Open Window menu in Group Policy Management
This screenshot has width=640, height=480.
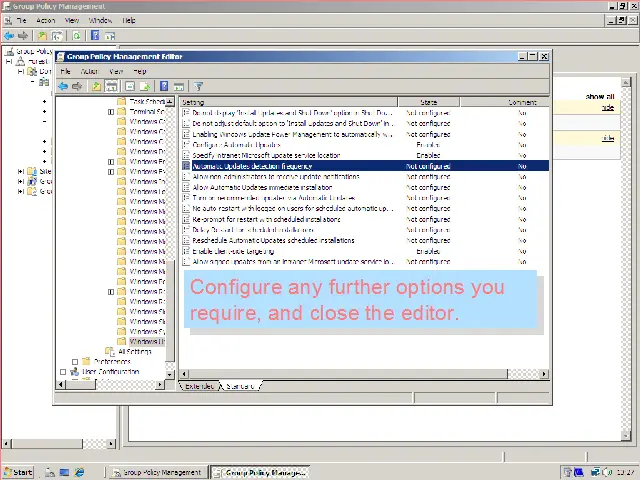[x=100, y=20]
